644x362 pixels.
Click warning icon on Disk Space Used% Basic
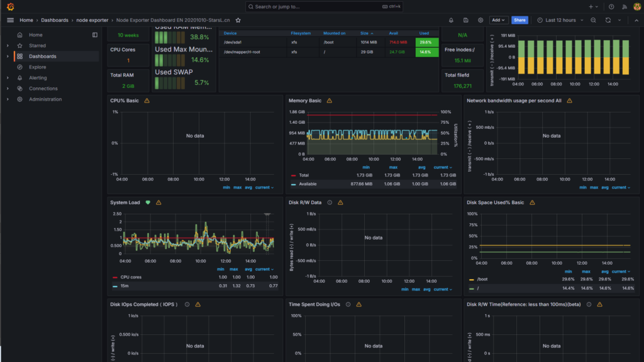tap(532, 202)
